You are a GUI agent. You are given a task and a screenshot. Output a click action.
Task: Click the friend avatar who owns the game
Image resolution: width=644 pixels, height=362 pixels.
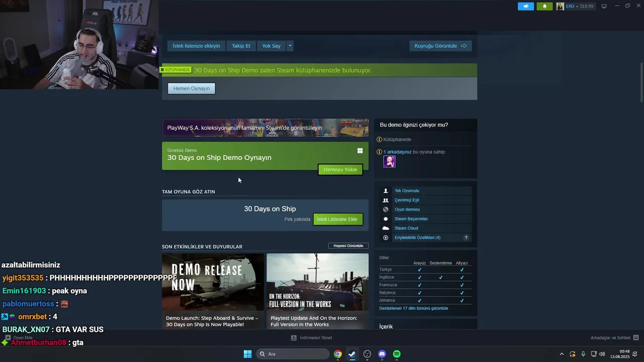389,161
